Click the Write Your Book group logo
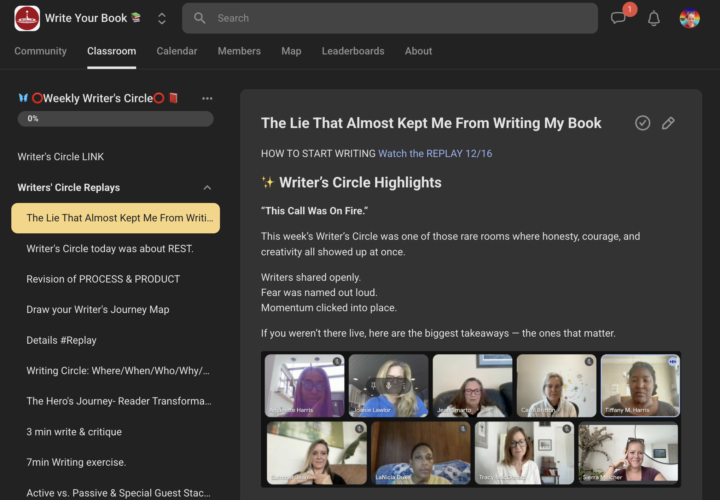 [x=27, y=18]
